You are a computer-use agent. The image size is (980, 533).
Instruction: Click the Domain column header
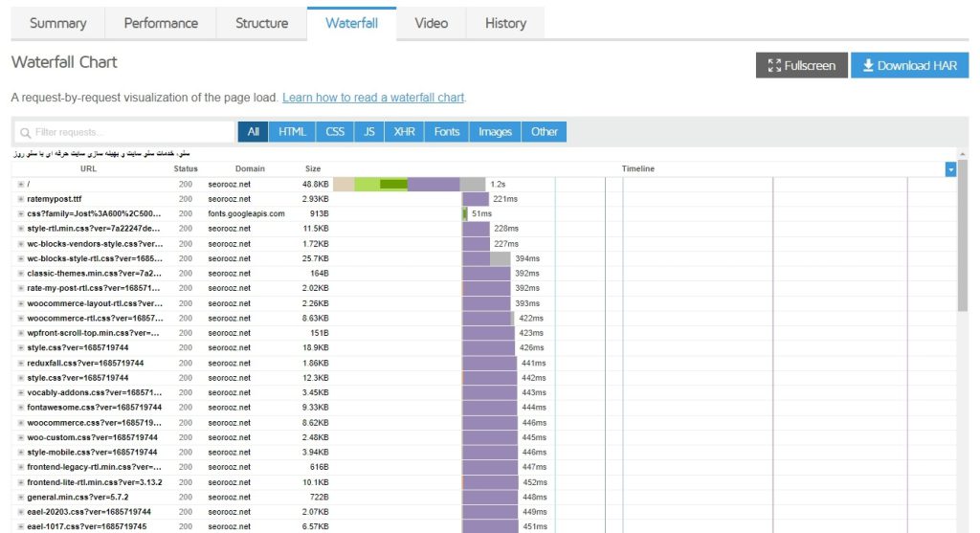250,168
